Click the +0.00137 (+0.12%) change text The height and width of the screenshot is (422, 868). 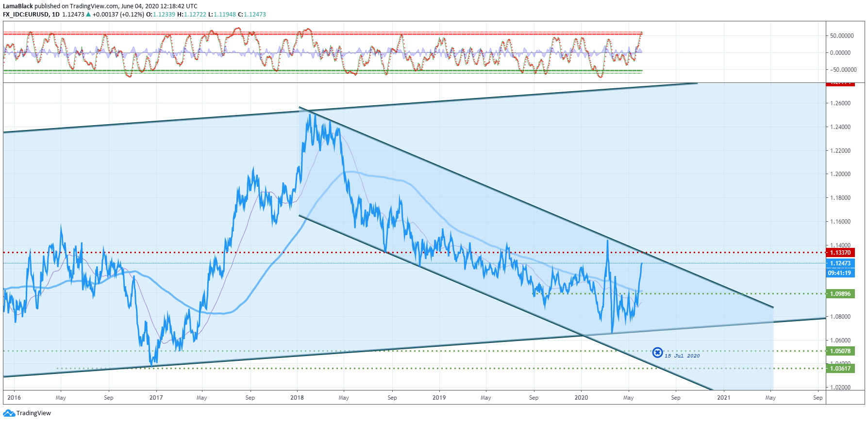pos(118,15)
